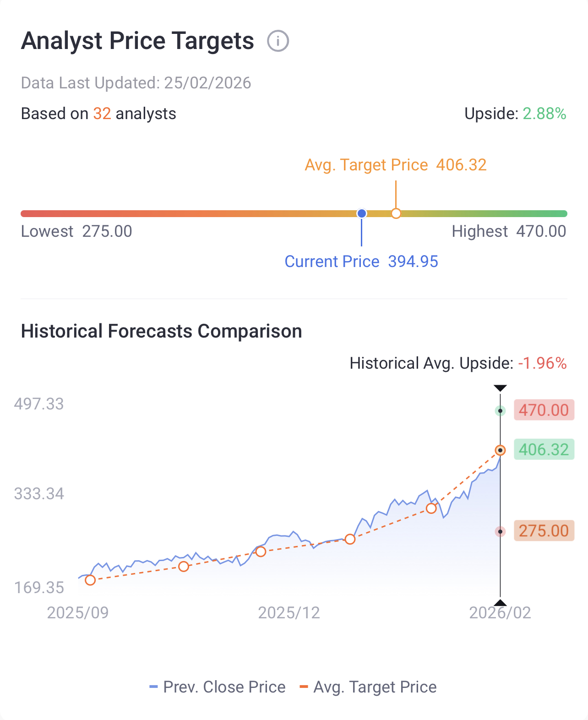
Task: Click the top black triangle chart handle
Action: tap(501, 388)
